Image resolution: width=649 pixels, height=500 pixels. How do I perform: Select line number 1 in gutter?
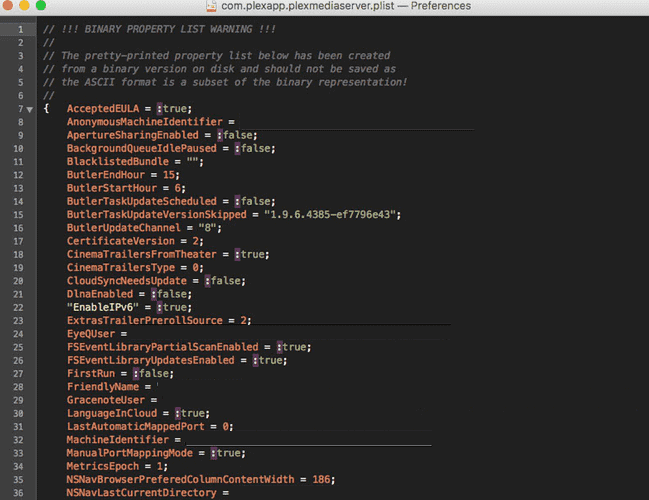point(20,29)
